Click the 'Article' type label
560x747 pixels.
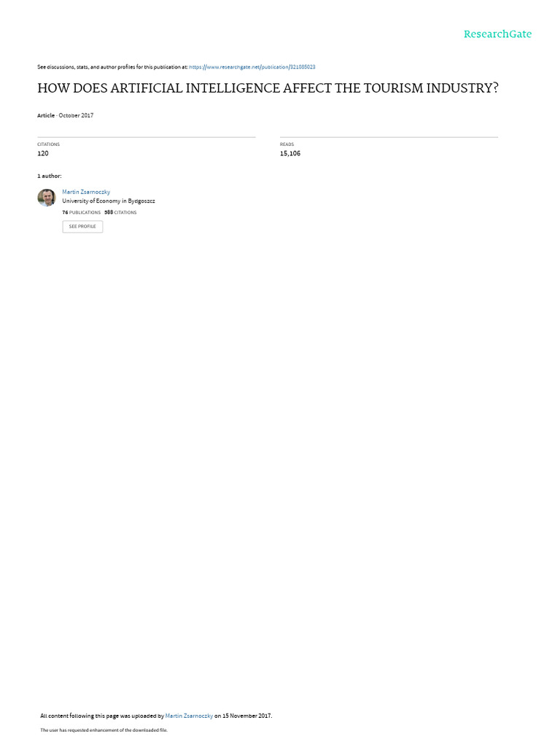tap(46, 115)
